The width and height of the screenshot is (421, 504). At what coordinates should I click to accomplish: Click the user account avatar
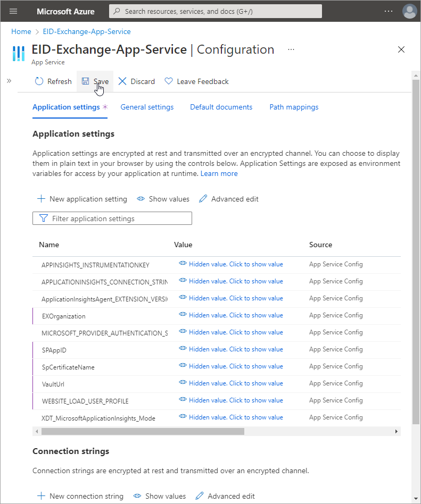point(409,11)
